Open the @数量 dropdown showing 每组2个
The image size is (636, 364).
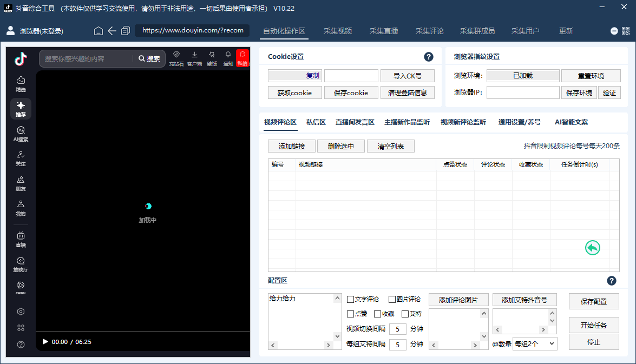[535, 343]
